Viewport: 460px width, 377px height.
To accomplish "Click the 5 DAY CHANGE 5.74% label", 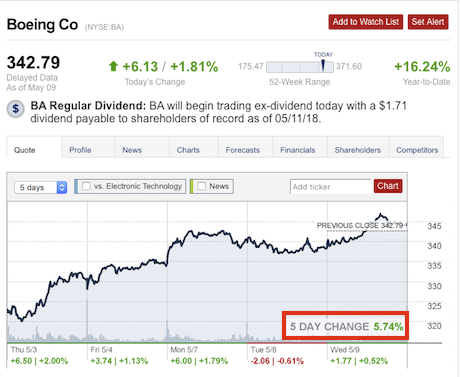I will click(346, 327).
